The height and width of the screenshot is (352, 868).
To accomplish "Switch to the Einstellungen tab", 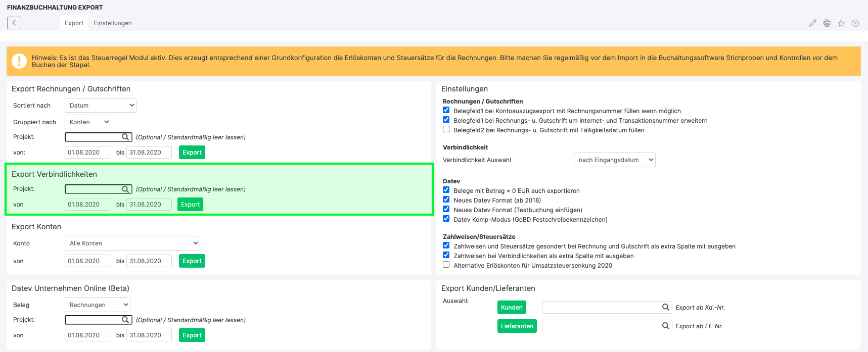I will (x=113, y=23).
